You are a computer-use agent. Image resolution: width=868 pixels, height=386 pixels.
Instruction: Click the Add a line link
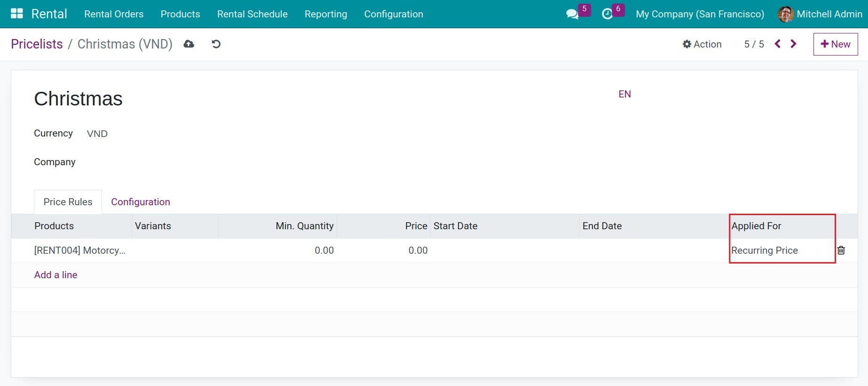[x=56, y=275]
